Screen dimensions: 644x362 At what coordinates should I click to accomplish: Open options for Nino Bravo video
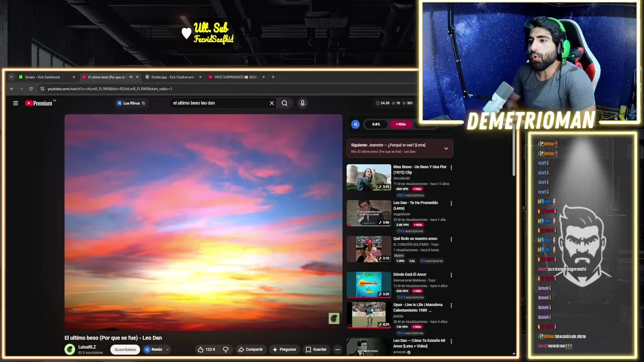pos(451,167)
